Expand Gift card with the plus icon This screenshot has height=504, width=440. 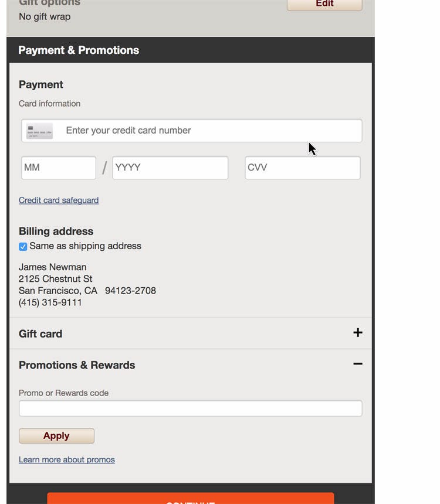click(x=358, y=333)
